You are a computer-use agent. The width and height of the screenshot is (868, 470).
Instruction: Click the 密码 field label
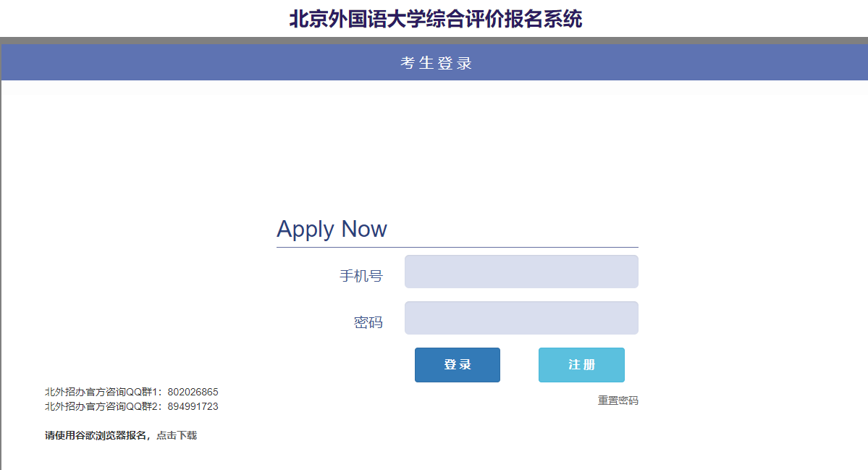[368, 322]
